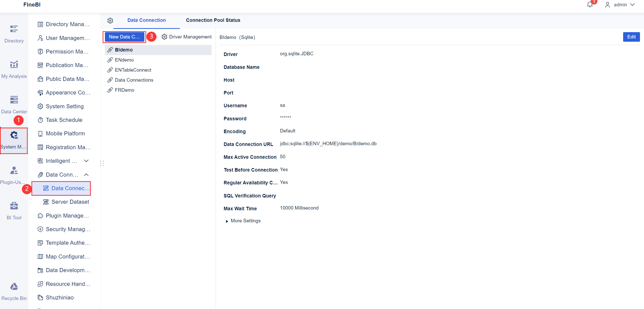The width and height of the screenshot is (644, 309).
Task: Click the New Data Connection button
Action: [124, 37]
